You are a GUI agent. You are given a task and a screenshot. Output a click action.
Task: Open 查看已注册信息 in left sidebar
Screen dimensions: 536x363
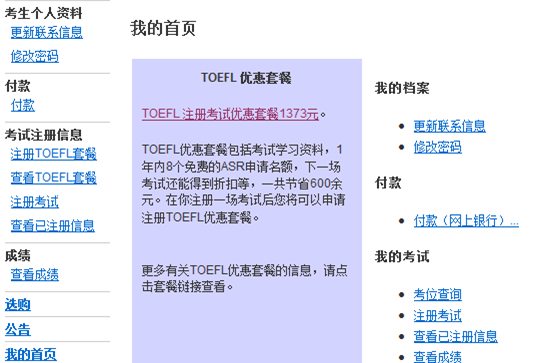pos(53,226)
